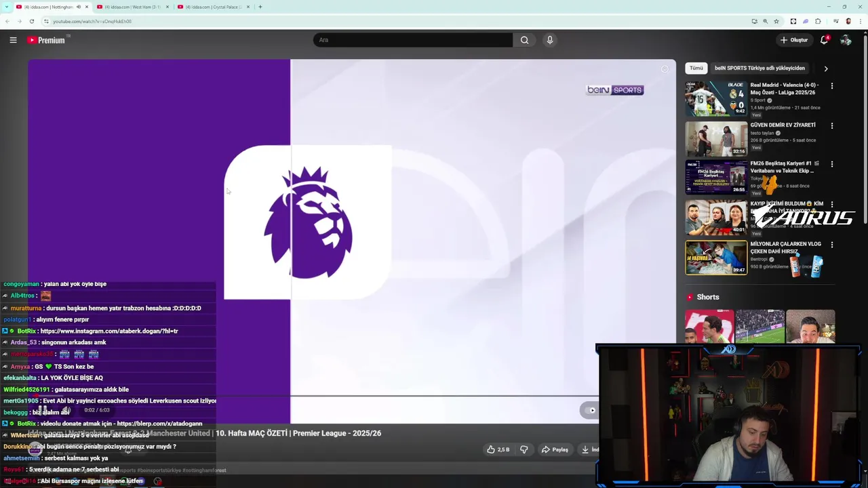Click the Oluştur create button
868x488 pixels.
pyautogui.click(x=793, y=40)
